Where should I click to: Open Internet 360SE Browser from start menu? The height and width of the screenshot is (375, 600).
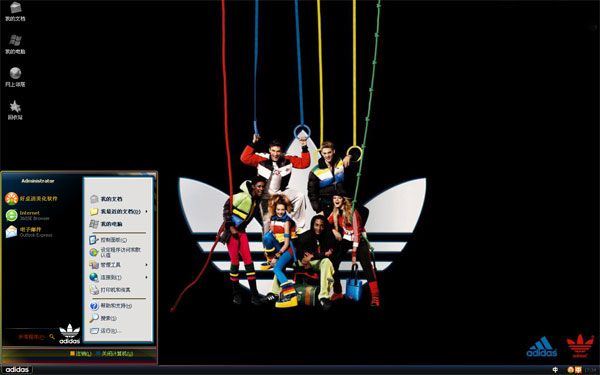[28, 215]
